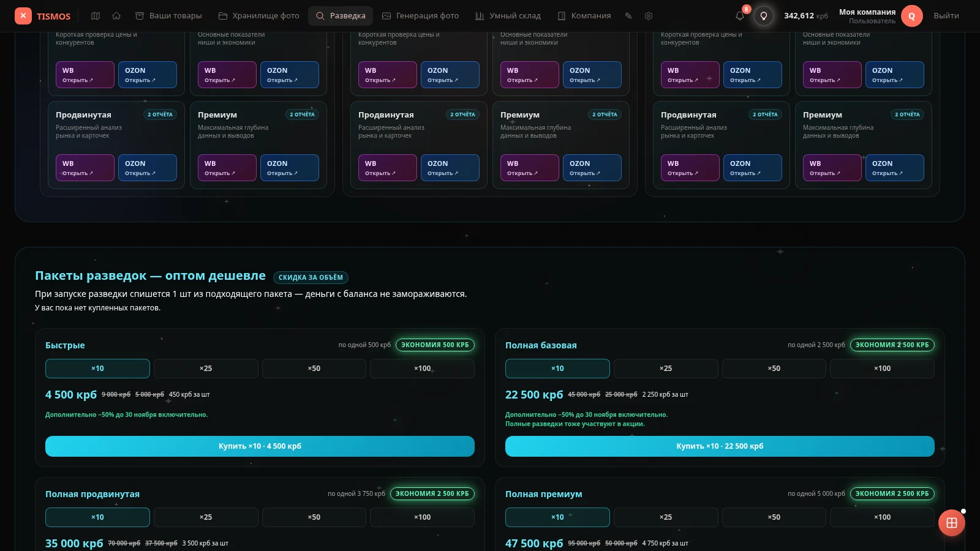Click the Скидка за объём badge

(311, 277)
